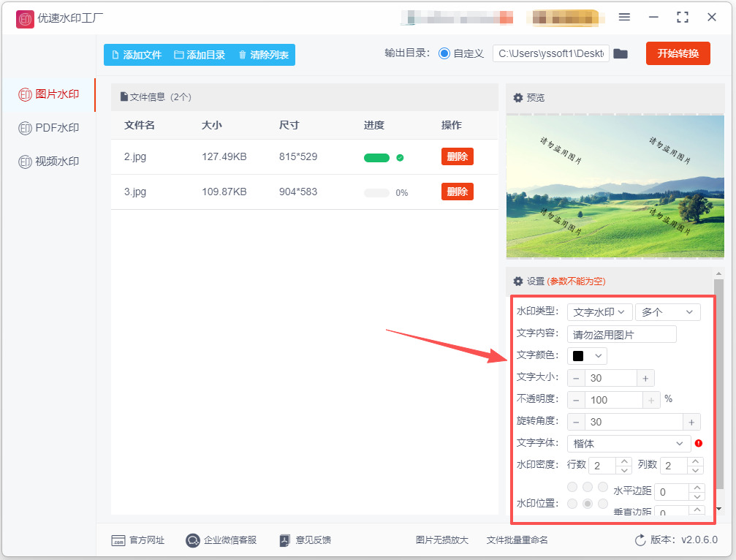Open the 楷体 font dropdown
The width and height of the screenshot is (736, 560).
[629, 444]
